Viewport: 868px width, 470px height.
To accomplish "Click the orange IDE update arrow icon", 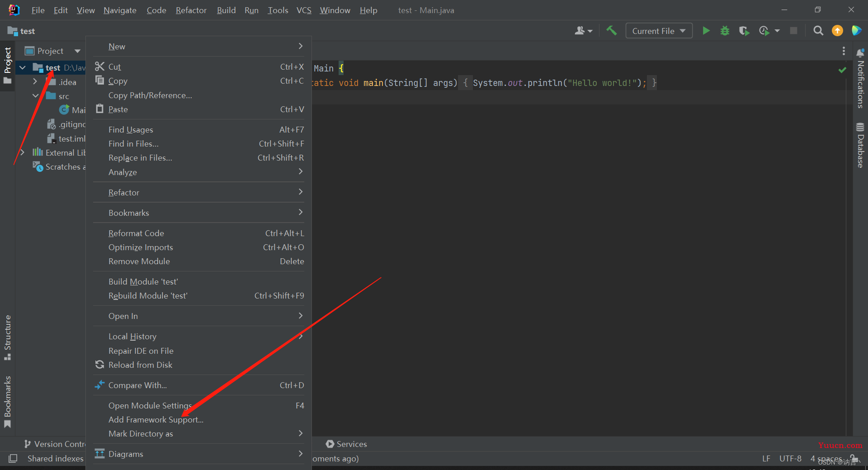I will point(837,31).
